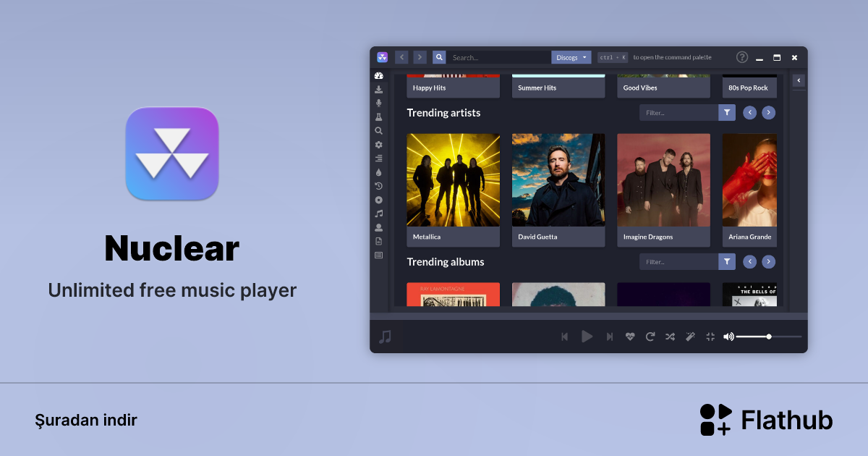The image size is (868, 456).
Task: Open the Discogs source dropdown
Action: click(x=571, y=56)
